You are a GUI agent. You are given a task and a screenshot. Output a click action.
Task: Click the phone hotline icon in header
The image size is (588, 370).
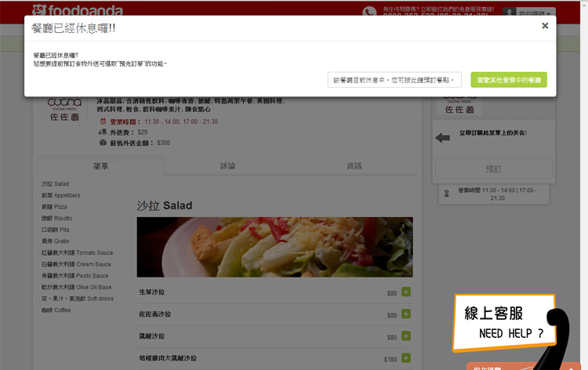click(x=369, y=12)
